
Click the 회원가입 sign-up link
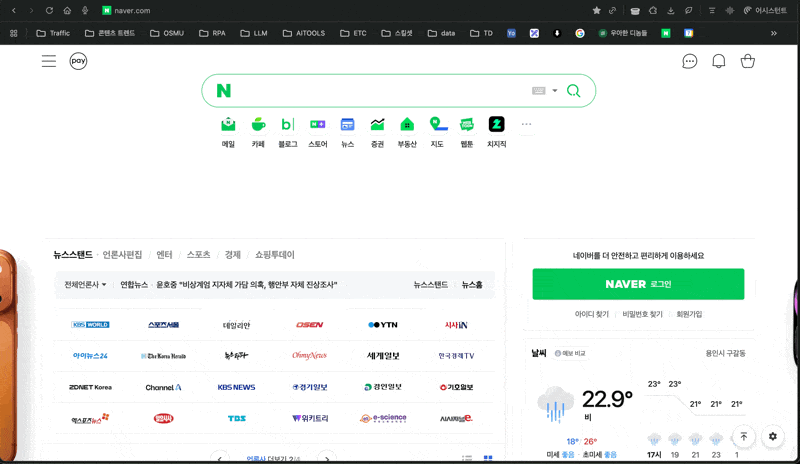click(689, 314)
